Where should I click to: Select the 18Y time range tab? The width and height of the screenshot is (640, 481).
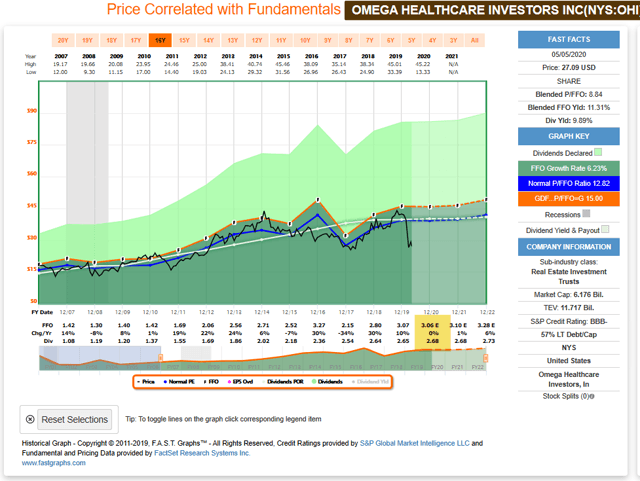[x=111, y=40]
